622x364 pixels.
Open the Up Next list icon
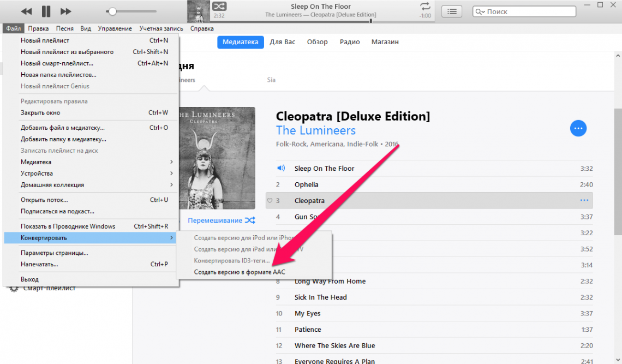click(x=452, y=11)
